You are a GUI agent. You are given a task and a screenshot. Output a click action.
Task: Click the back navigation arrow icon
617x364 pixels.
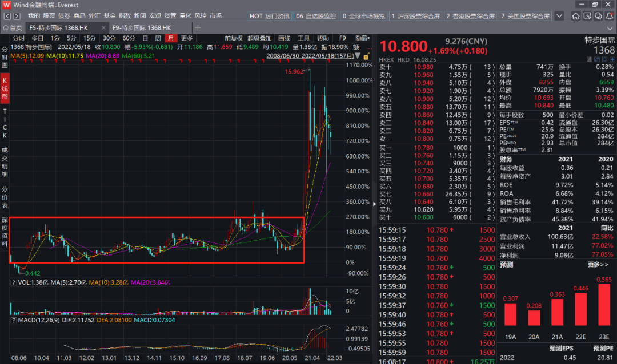click(x=7, y=16)
